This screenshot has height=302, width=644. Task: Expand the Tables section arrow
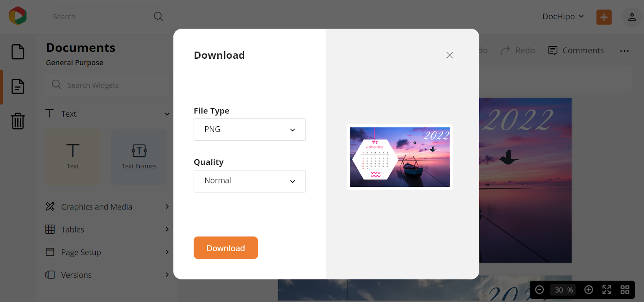click(167, 229)
